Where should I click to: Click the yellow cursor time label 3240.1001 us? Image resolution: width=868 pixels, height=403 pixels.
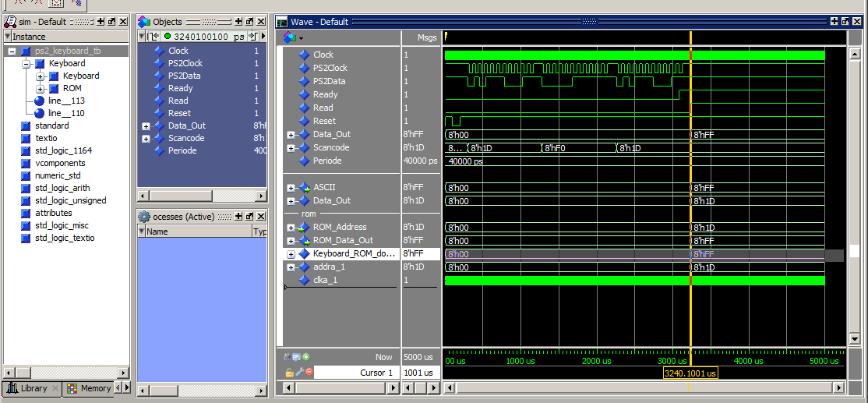click(690, 373)
